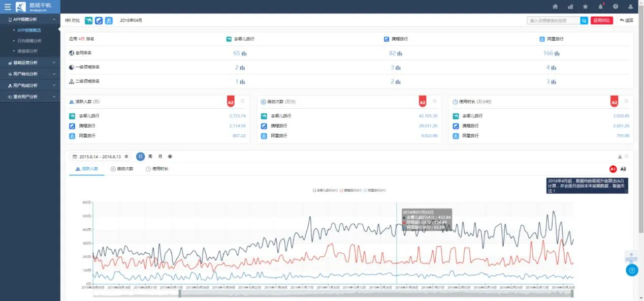Open the help question mark icon
644x301 pixels.
pos(616,7)
